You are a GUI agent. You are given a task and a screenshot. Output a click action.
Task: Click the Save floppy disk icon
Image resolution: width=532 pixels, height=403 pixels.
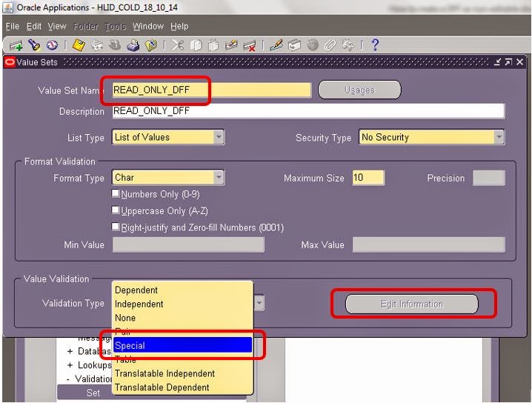point(79,45)
